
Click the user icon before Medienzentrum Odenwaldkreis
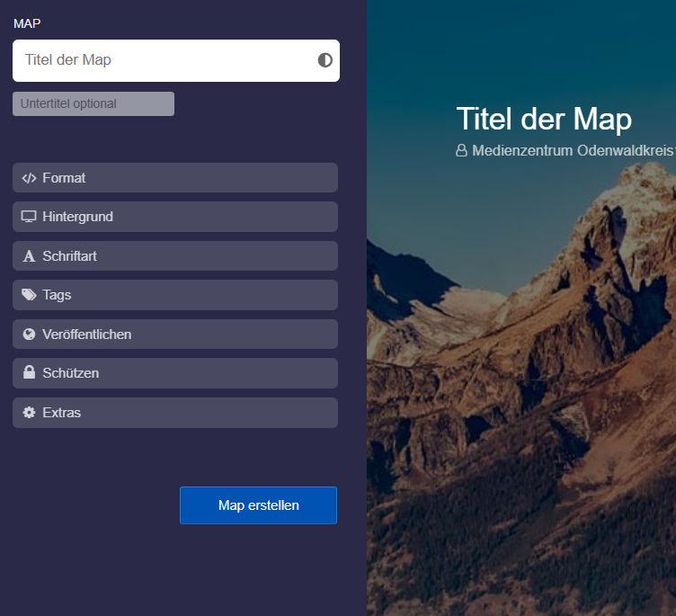coord(462,151)
